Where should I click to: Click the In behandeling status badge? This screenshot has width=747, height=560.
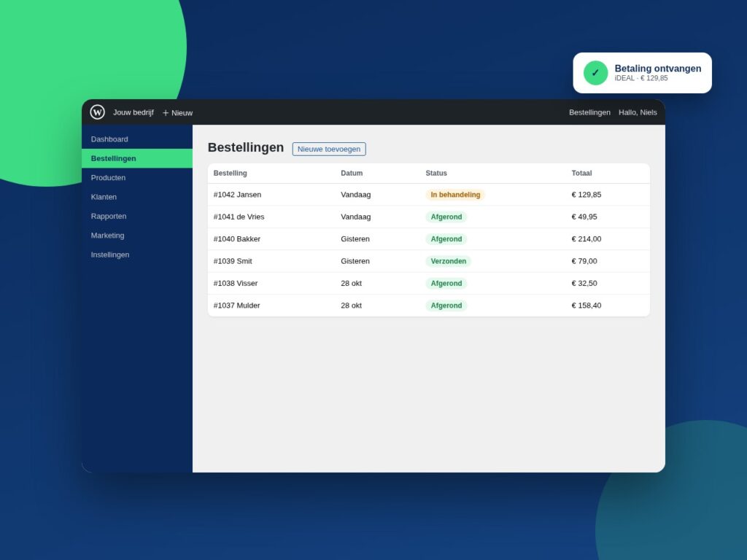tap(455, 195)
